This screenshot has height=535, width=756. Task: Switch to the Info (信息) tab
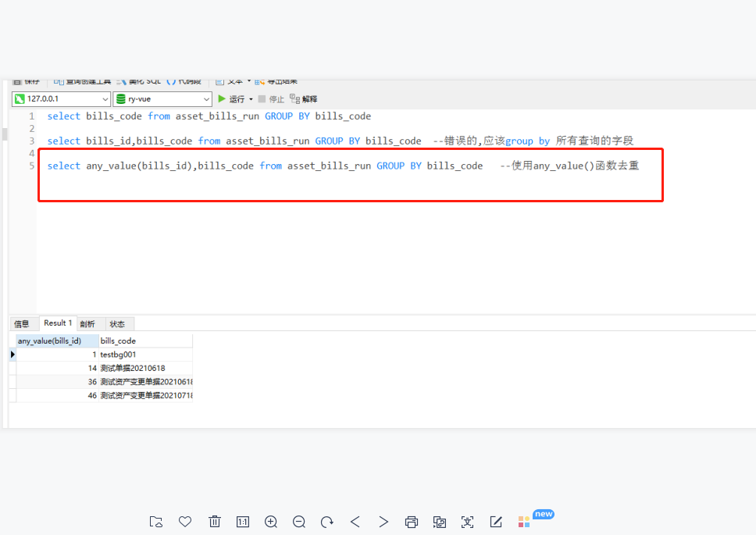22,323
